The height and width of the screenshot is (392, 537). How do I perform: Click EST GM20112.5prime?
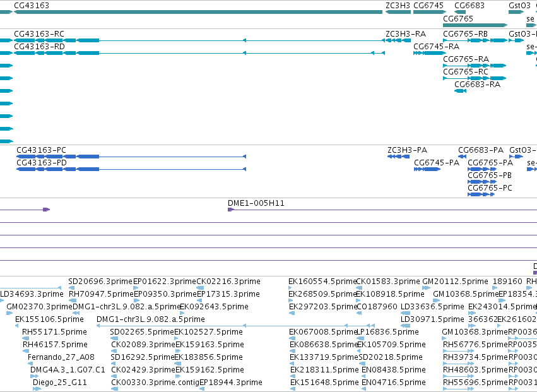pyautogui.click(x=455, y=282)
